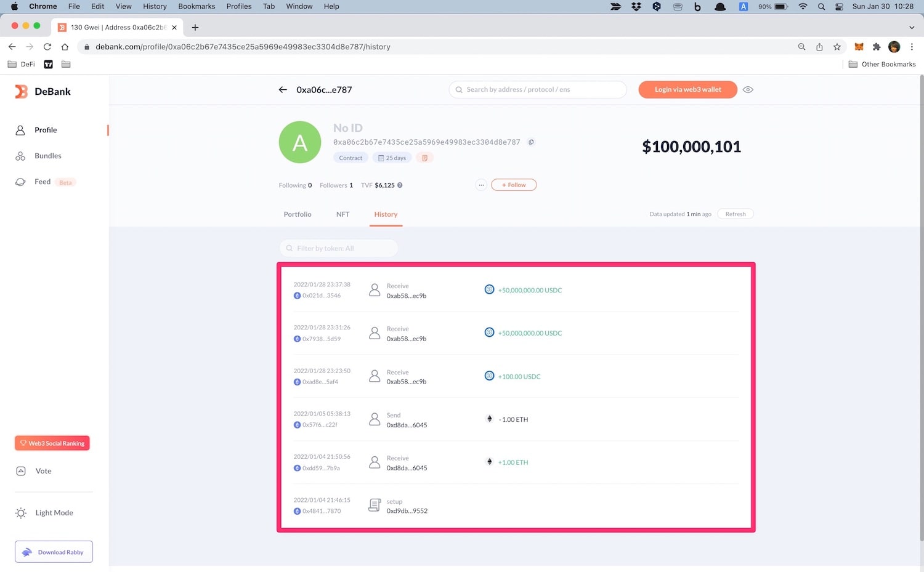The width and height of the screenshot is (924, 572).
Task: Open the History menu in menu bar
Action: click(155, 6)
